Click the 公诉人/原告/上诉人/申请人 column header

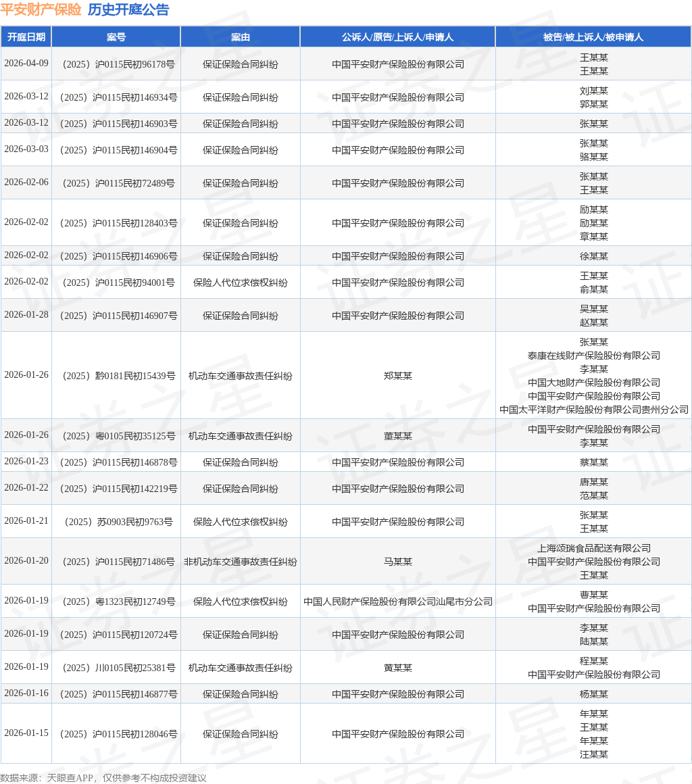398,37
